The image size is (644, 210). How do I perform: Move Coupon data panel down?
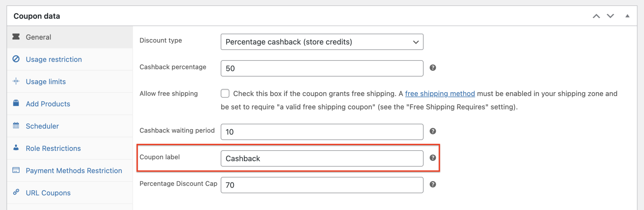[x=610, y=16]
